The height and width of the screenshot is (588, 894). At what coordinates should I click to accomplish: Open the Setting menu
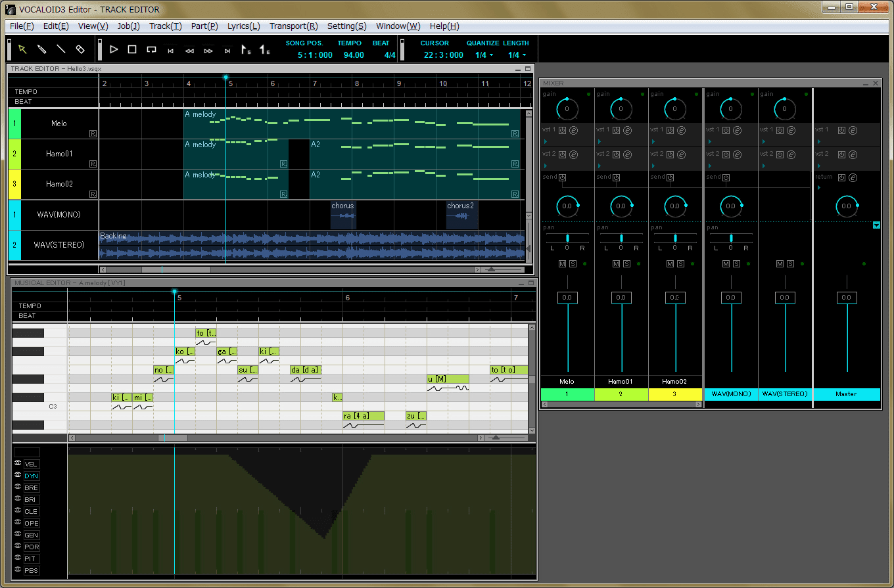click(347, 26)
